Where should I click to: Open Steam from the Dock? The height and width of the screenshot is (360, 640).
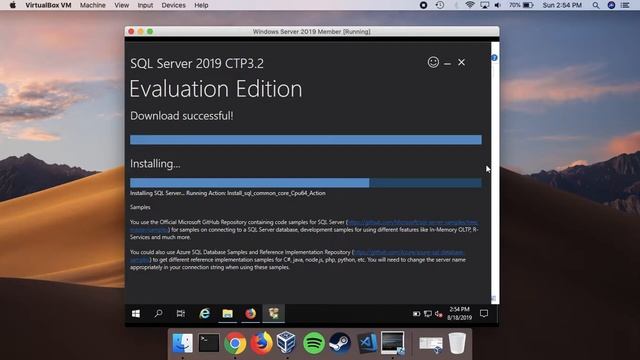[x=340, y=343]
